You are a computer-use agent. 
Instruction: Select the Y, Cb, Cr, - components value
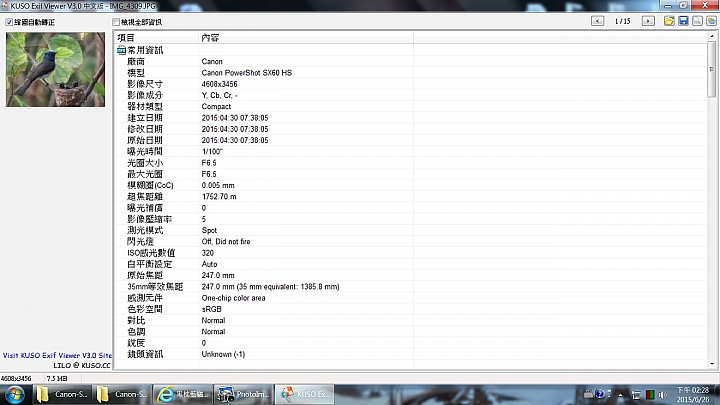(219, 95)
